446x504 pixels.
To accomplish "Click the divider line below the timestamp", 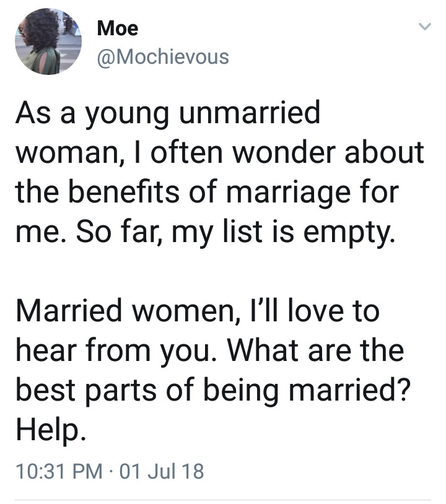I will [223, 499].
